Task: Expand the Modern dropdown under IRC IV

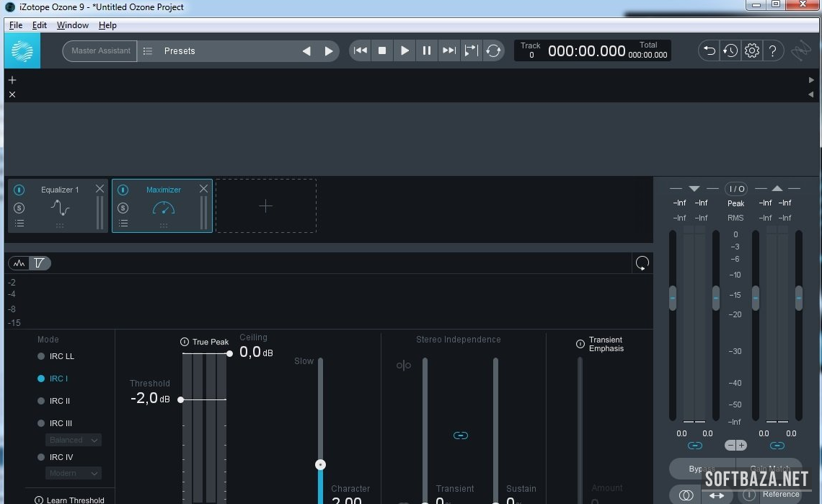Action: coord(73,473)
